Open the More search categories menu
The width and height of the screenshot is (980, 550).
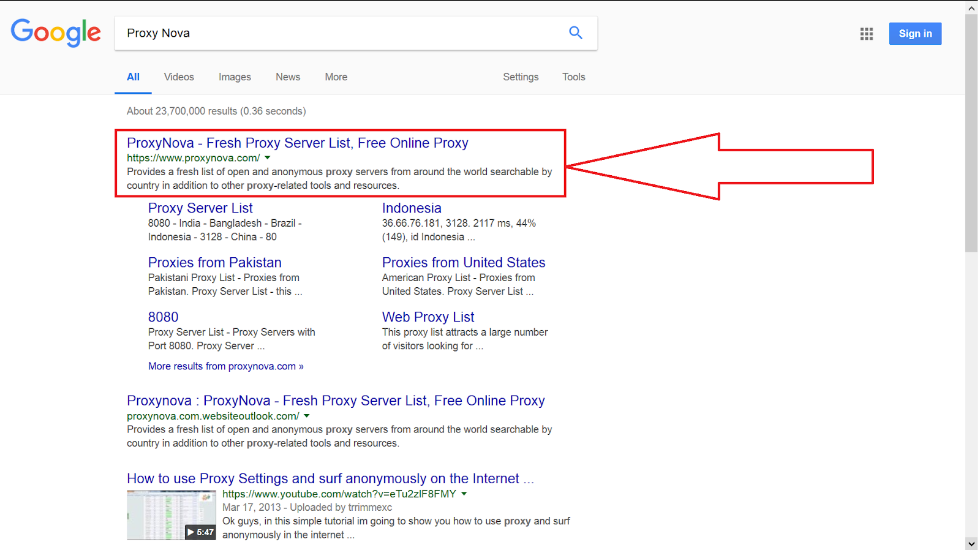click(x=336, y=77)
